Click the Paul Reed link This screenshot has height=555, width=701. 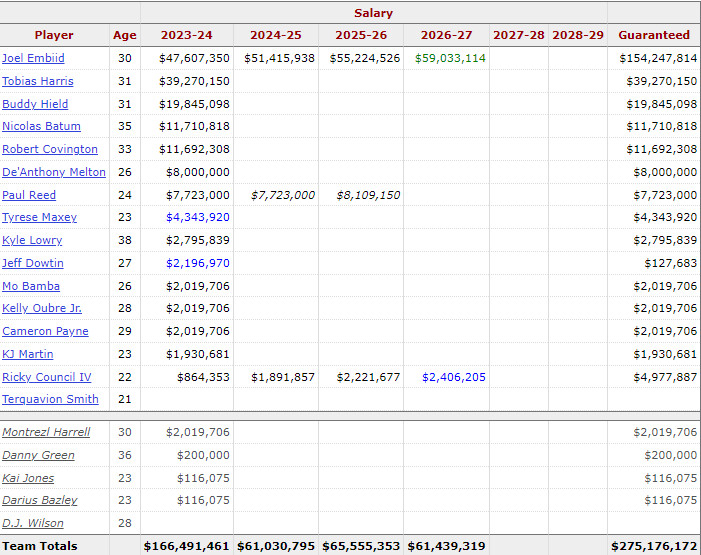29,195
